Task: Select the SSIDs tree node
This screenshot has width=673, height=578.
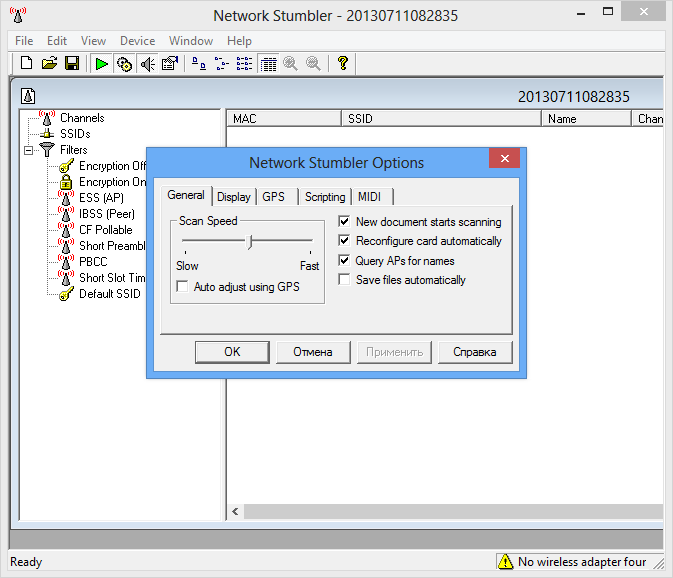Action: pos(75,134)
